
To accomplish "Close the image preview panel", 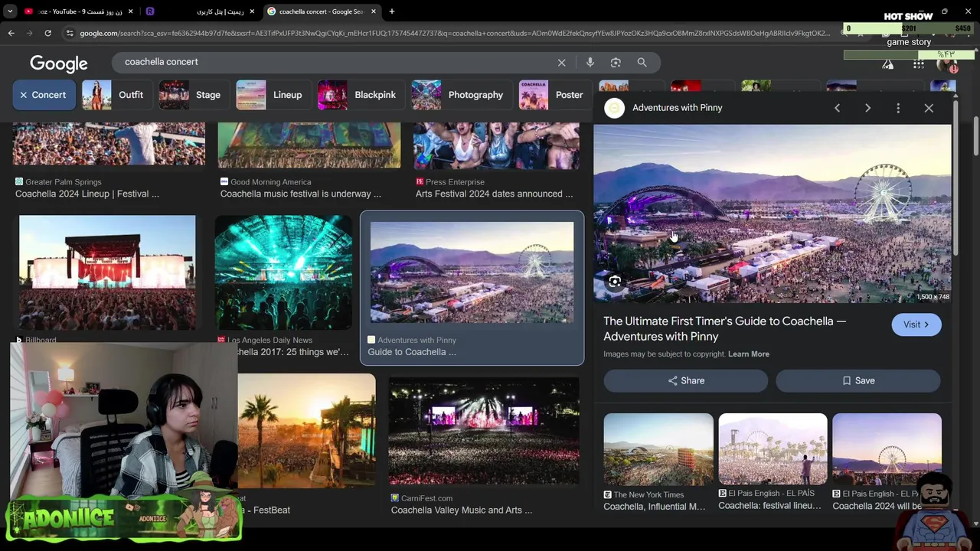I will pos(929,108).
